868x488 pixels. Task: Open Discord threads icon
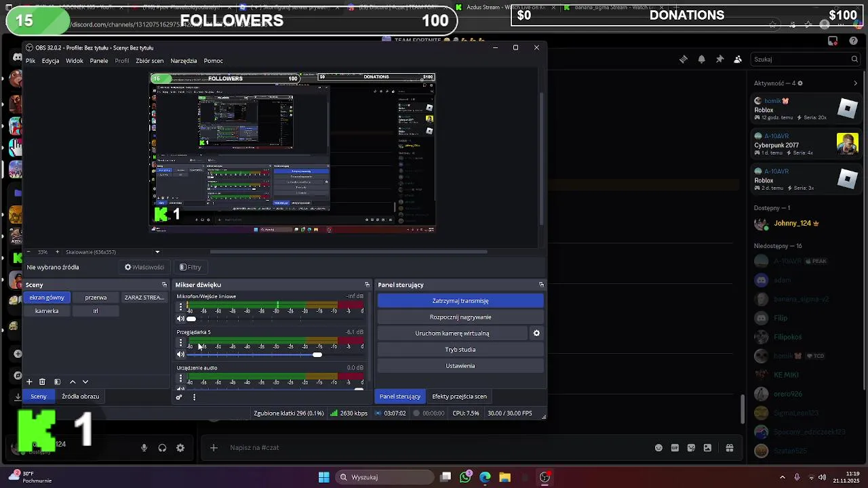(684, 59)
